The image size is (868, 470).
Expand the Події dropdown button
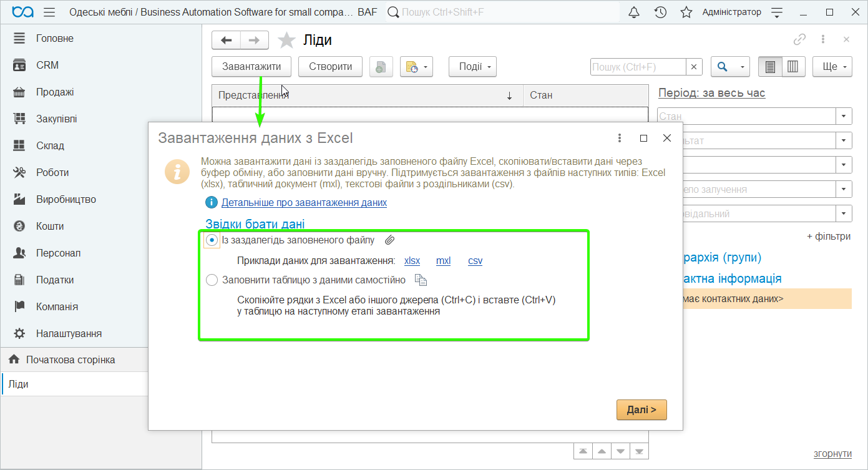(472, 67)
